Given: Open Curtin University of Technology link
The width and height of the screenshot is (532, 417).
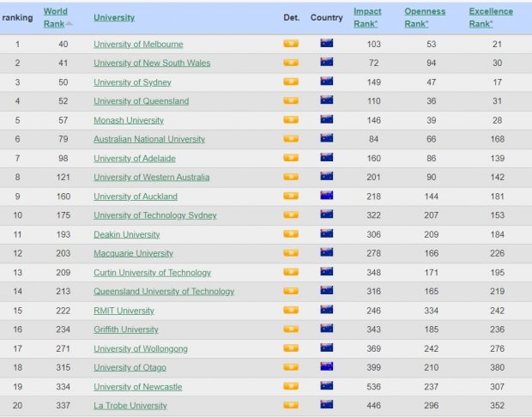Looking at the screenshot, I should [x=153, y=273].
